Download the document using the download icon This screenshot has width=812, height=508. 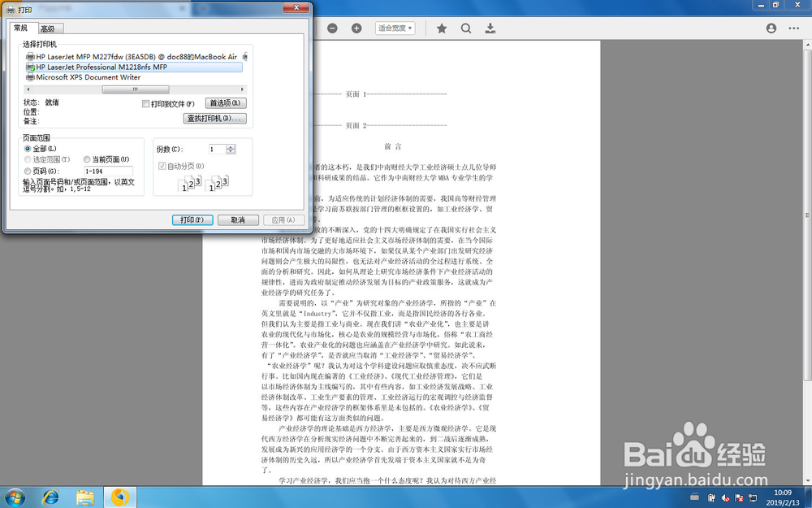490,28
